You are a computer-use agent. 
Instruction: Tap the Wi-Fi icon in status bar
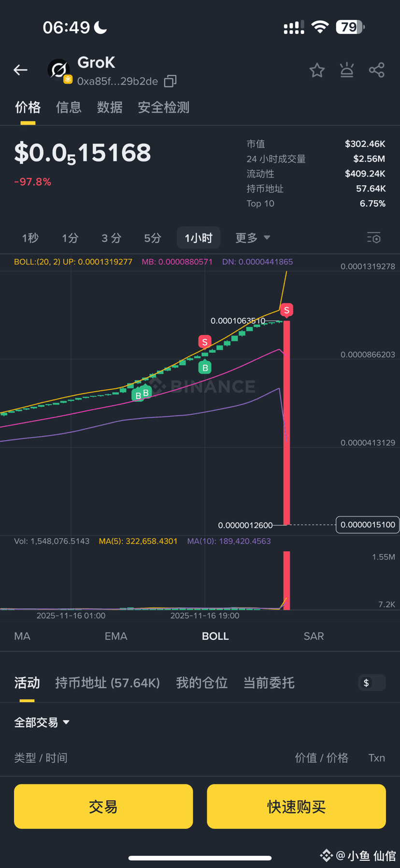coord(320,27)
